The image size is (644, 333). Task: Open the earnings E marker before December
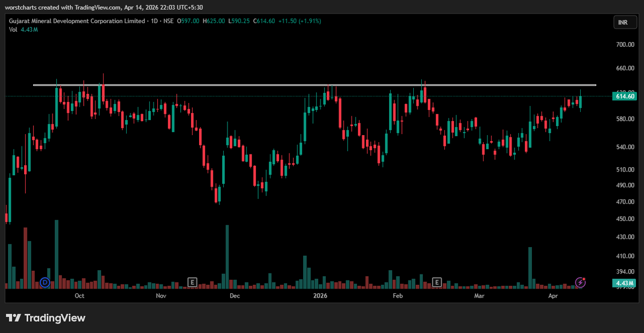[192, 282]
